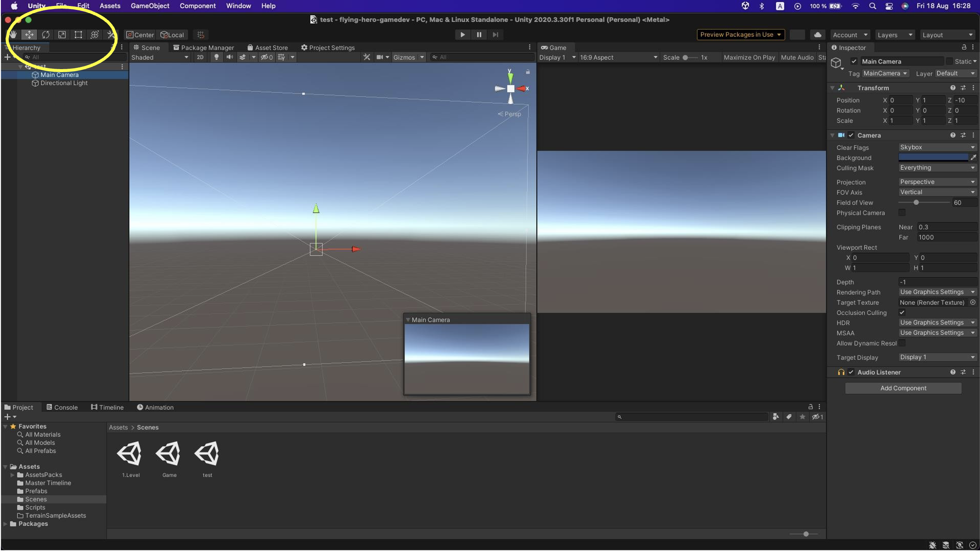
Task: Switch to Package Manager tab
Action: (203, 48)
